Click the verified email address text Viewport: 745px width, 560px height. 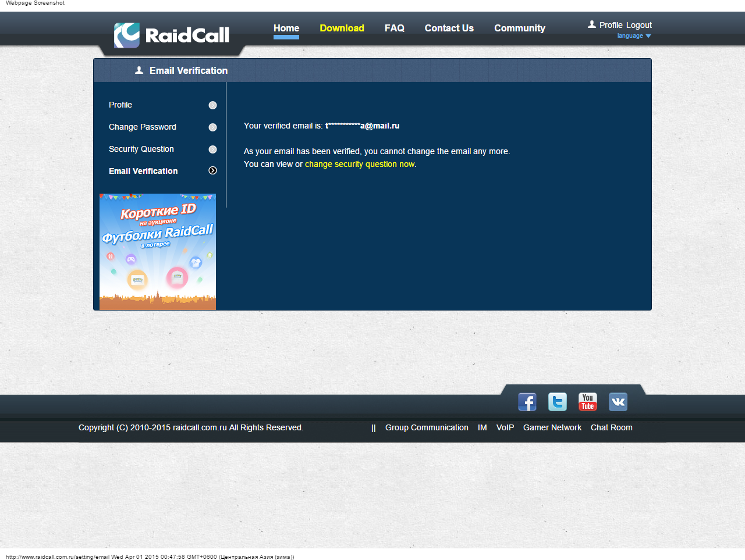362,126
